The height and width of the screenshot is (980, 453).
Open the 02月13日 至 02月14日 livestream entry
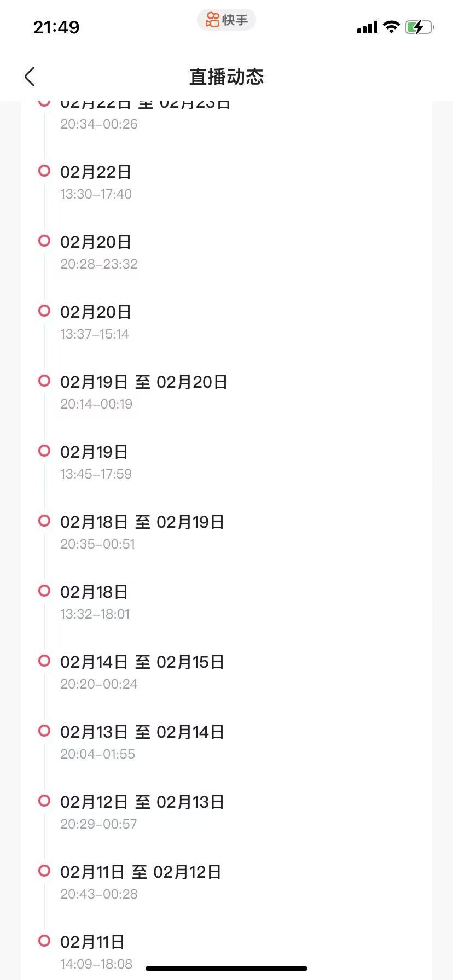click(142, 742)
